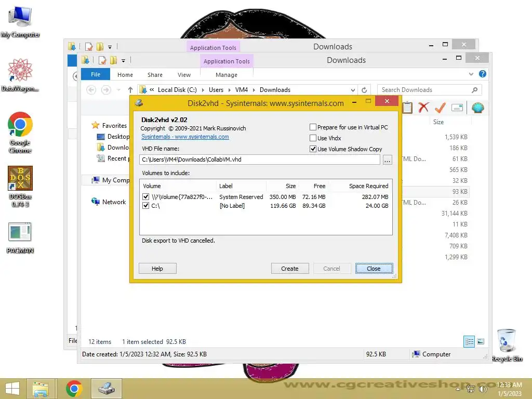
Task: Click the Users breadcrumb segment
Action: click(216, 90)
